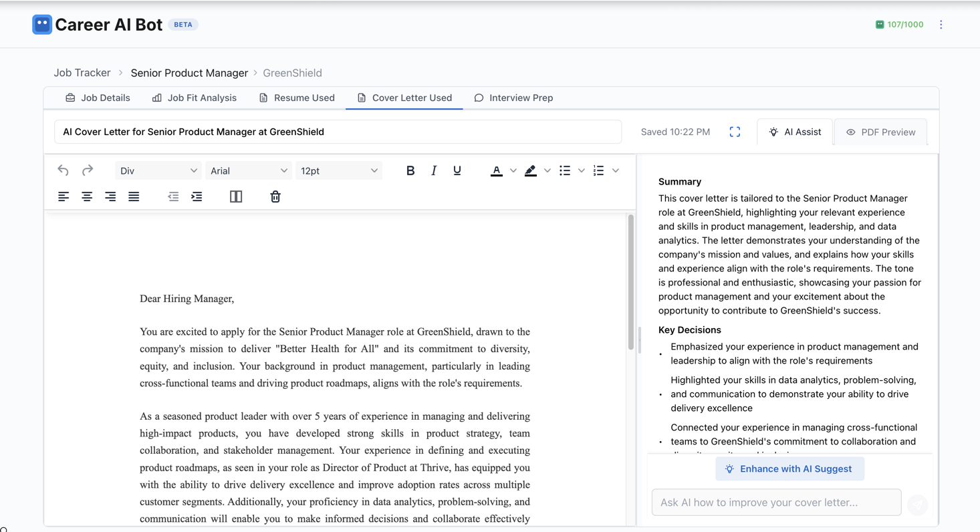Undo the last edit
Screen dimensions: 980x532
[x=63, y=170]
